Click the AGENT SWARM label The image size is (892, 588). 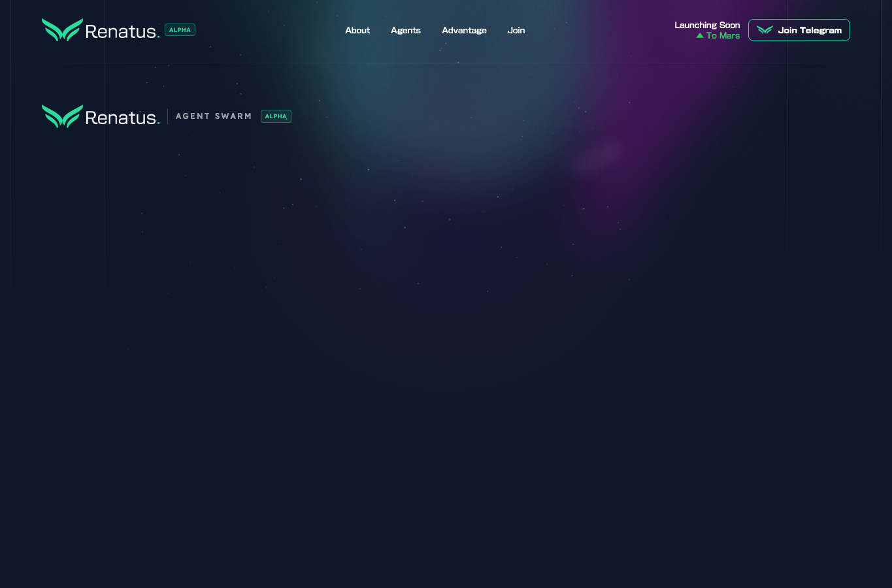214,116
